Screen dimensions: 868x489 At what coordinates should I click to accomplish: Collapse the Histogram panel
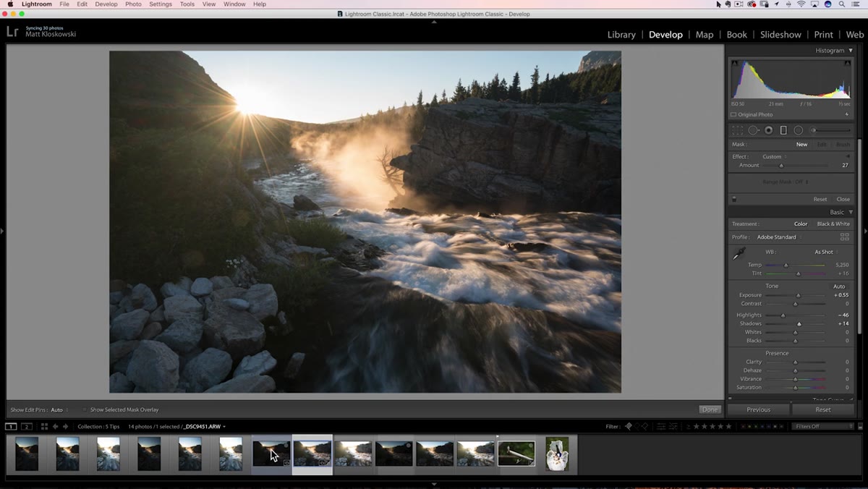pyautogui.click(x=851, y=51)
